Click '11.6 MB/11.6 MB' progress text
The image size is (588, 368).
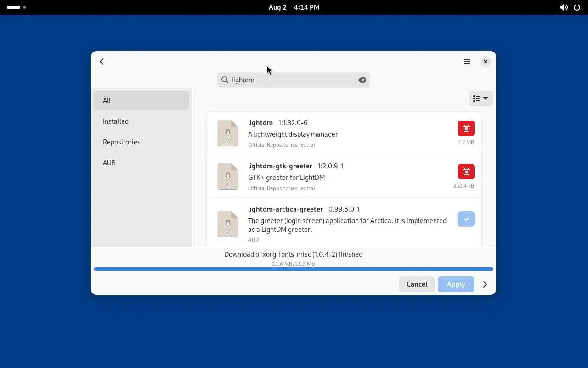293,264
